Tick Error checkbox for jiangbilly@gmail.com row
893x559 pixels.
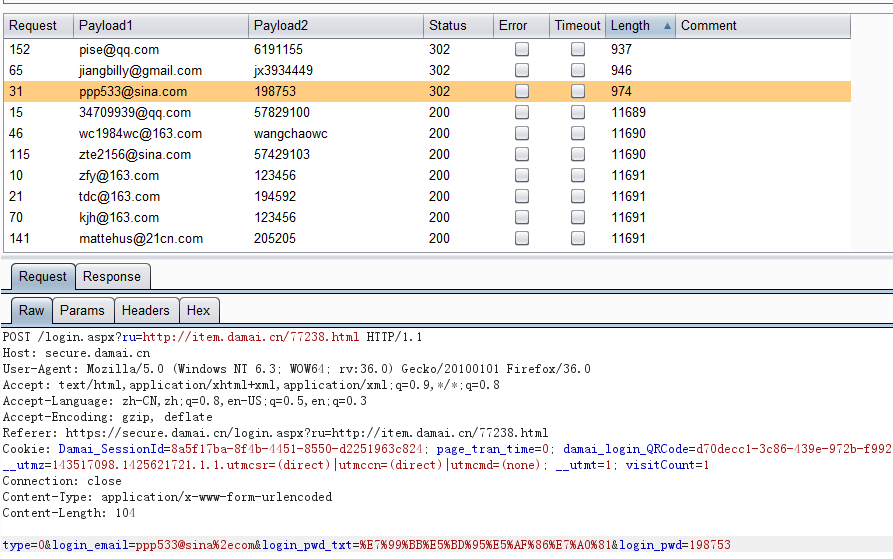tap(522, 71)
